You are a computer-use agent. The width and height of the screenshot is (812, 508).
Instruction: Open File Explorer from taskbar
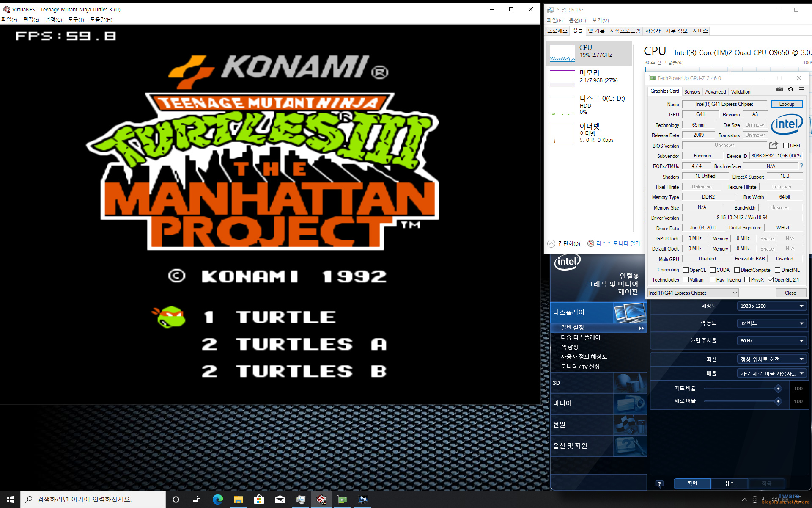pos(238,500)
